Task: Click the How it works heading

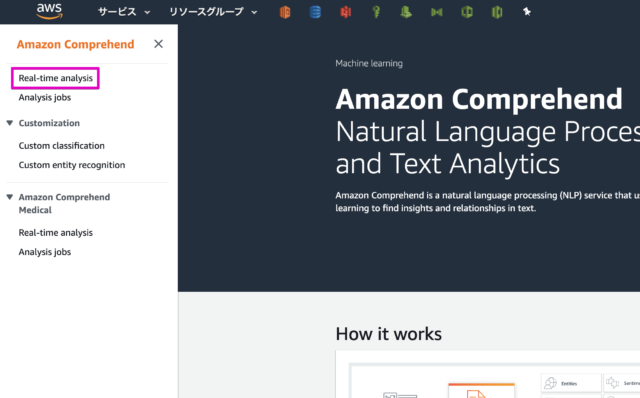Action: [389, 334]
